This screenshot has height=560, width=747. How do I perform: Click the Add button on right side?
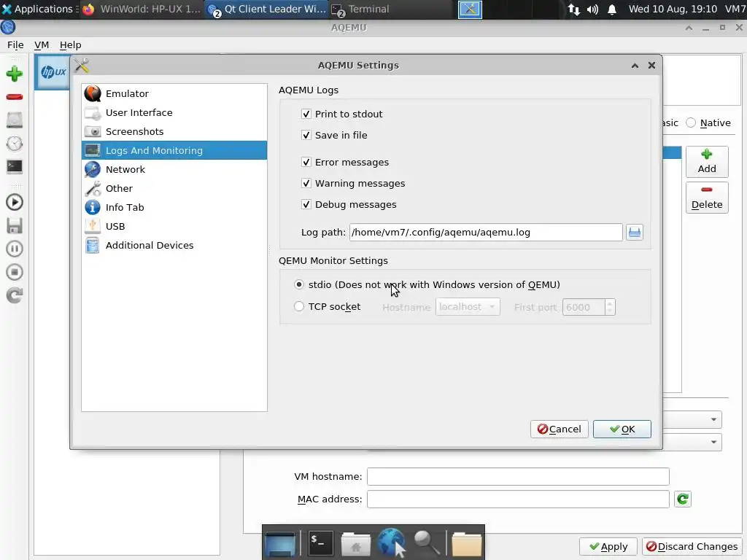[x=707, y=161]
